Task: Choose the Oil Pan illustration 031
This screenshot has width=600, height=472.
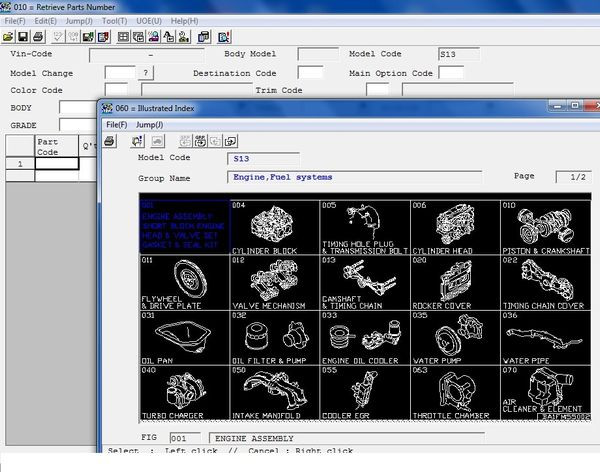Action: 184,337
